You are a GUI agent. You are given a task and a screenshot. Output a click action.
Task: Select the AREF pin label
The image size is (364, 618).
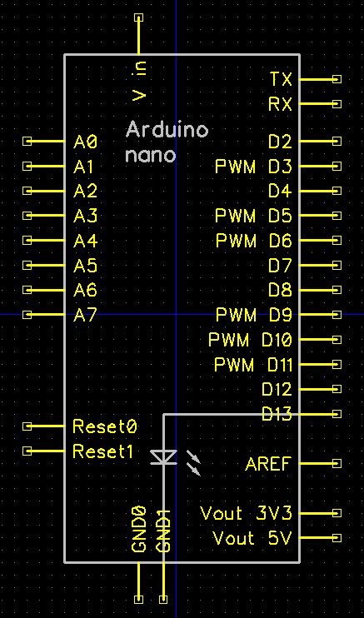pyautogui.click(x=268, y=463)
